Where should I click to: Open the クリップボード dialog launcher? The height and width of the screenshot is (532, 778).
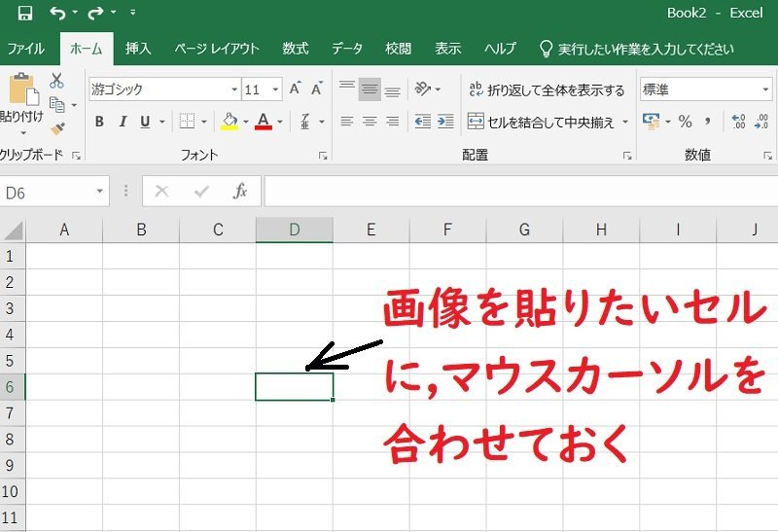click(x=76, y=156)
